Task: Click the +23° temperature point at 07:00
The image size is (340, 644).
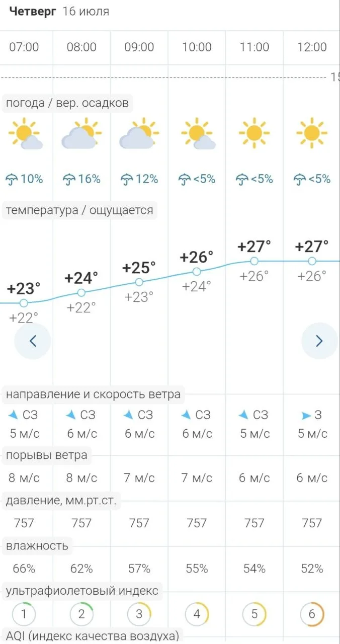Action: click(24, 303)
